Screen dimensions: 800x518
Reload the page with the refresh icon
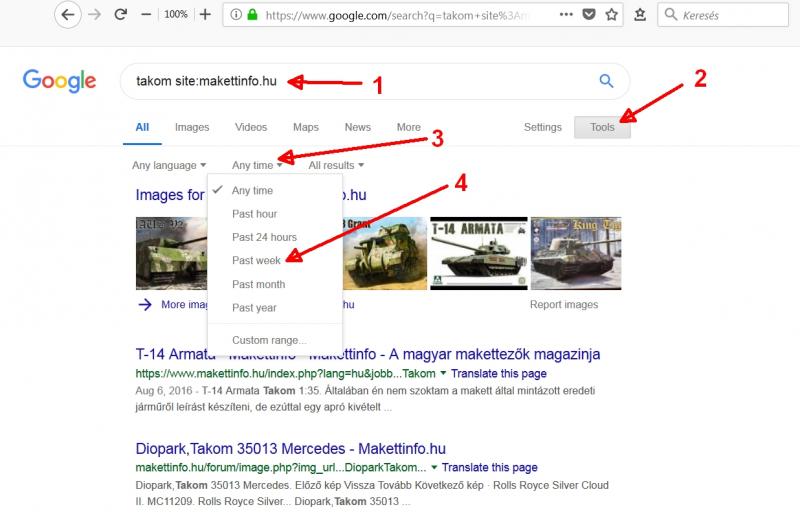tap(120, 15)
